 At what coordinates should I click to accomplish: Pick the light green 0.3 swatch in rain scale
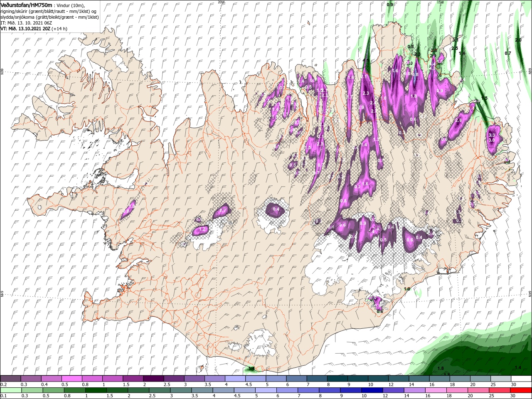[32, 390]
